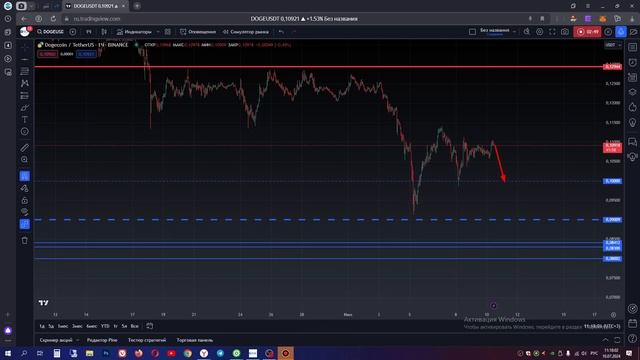Open the DOGEUSDT symbol search
Screen dimensions: 640x360
coord(50,32)
